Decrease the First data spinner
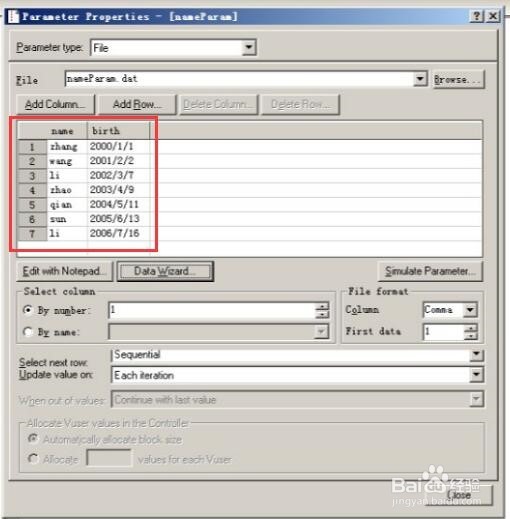 [x=471, y=336]
